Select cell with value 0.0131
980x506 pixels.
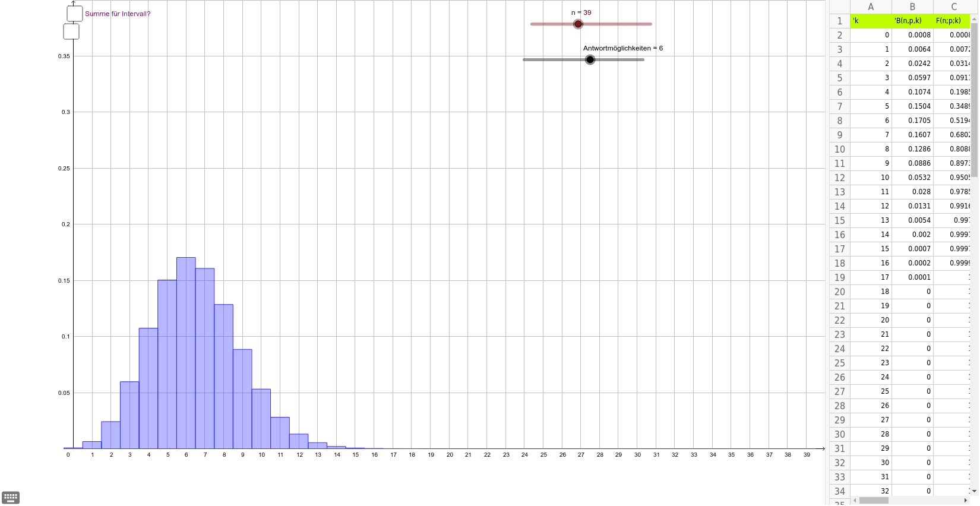pyautogui.click(x=912, y=206)
